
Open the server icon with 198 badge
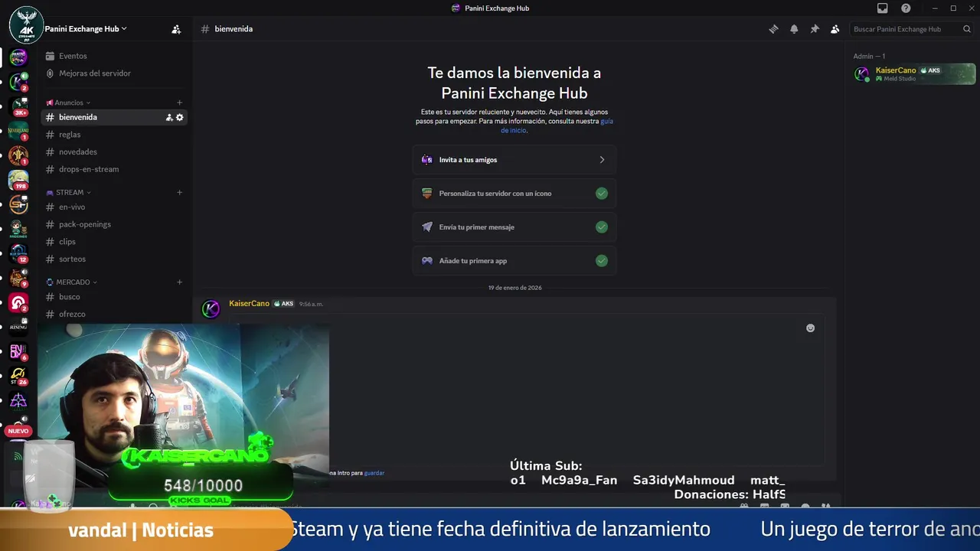[18, 180]
